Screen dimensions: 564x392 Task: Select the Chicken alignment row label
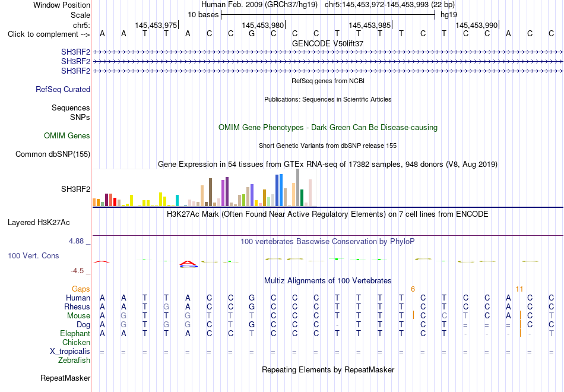[x=76, y=342]
